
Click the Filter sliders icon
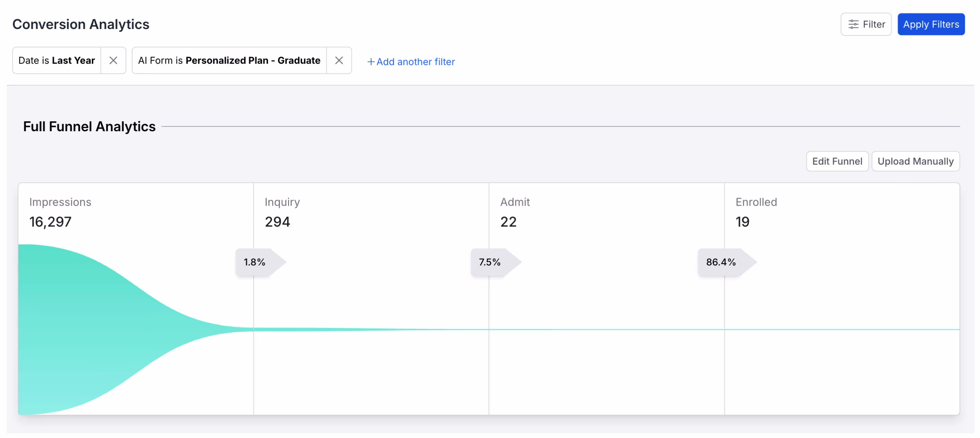(853, 24)
